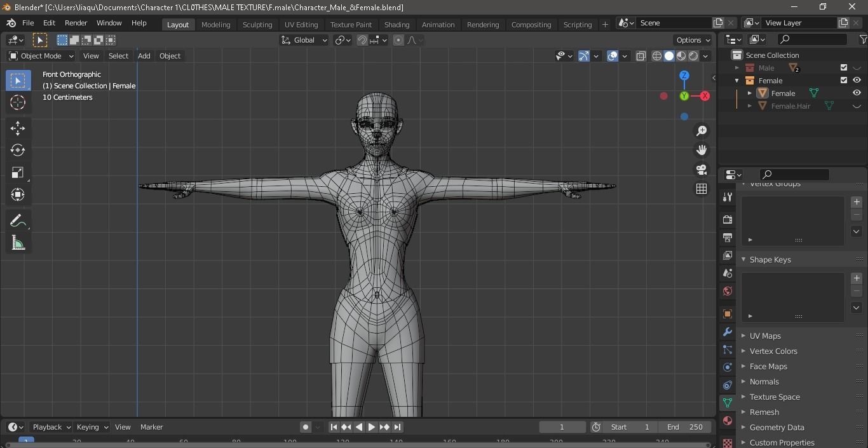Switch orthographic/perspective with grid icon
The image size is (868, 448).
point(702,189)
